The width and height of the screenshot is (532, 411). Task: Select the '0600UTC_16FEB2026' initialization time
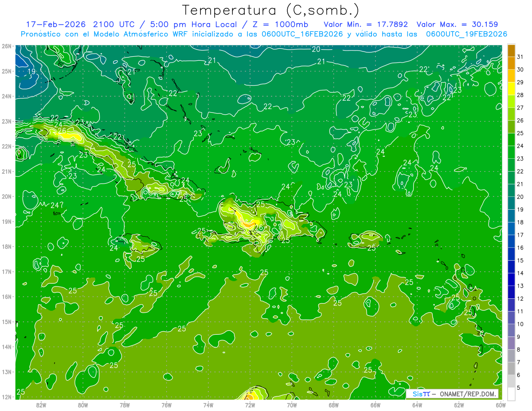[x=302, y=34]
